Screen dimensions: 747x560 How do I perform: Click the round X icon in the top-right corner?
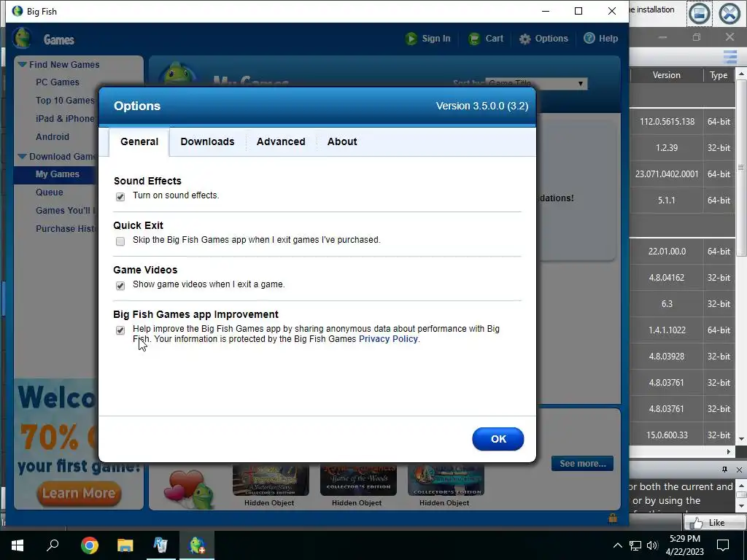coord(729,13)
